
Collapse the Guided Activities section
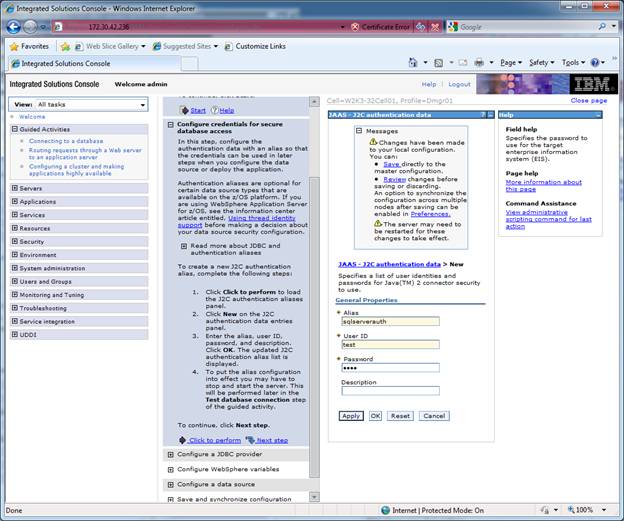pos(15,129)
